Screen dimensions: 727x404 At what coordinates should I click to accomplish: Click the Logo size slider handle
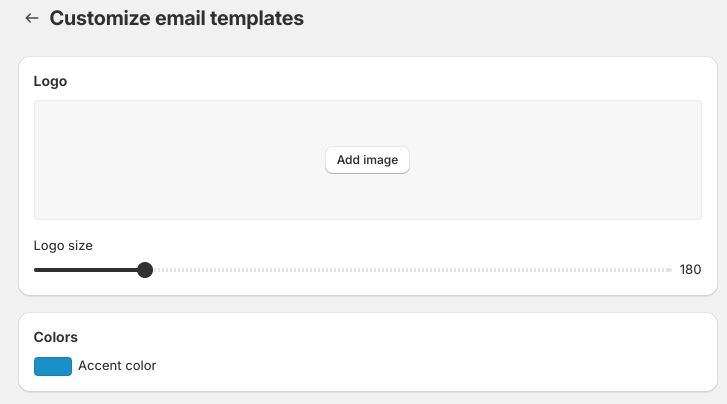pos(145,270)
